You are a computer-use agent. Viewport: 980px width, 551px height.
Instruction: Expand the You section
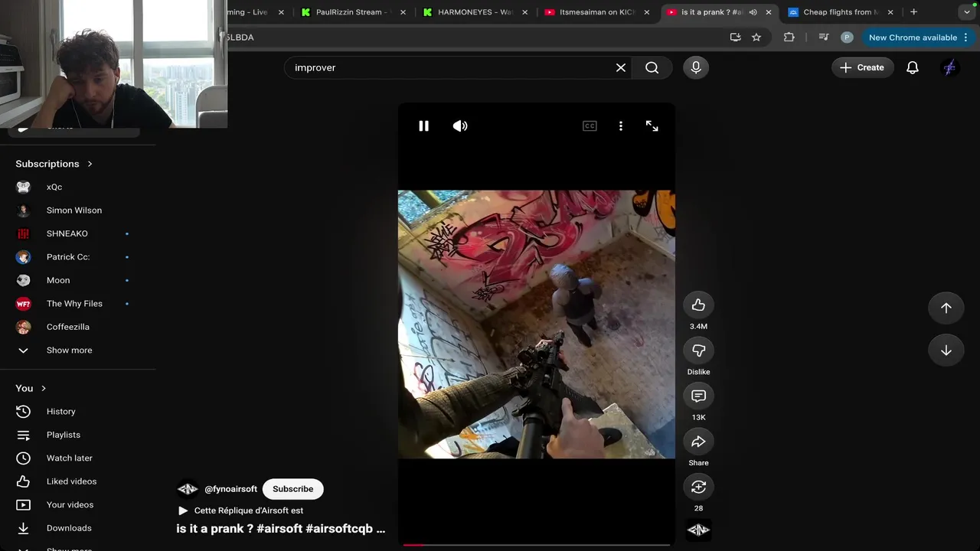pos(31,388)
